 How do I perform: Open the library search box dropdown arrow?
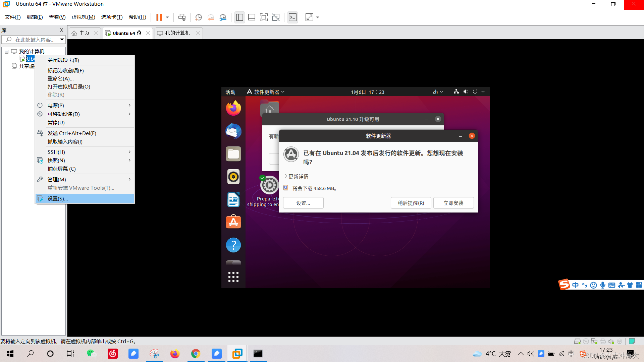(62, 40)
